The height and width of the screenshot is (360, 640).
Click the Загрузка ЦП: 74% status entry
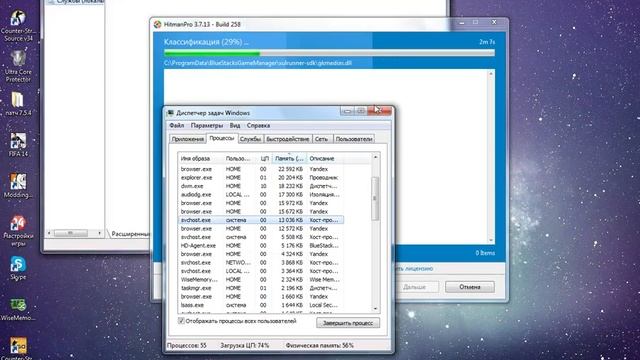pos(244,346)
